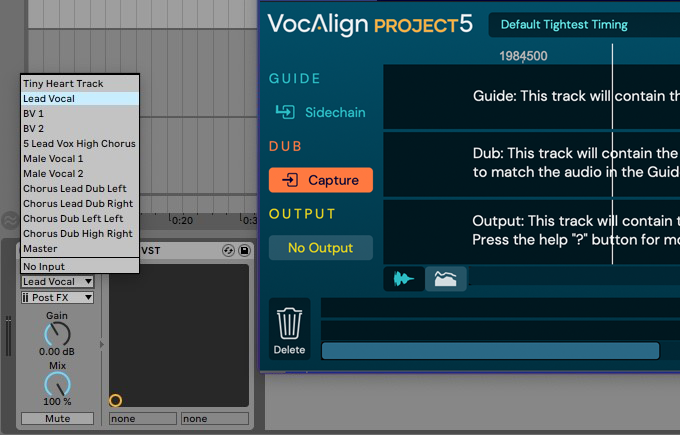Viewport: 680px width, 435px height.
Task: Open the Default Tightest Timing preset dropdown
Action: point(582,25)
